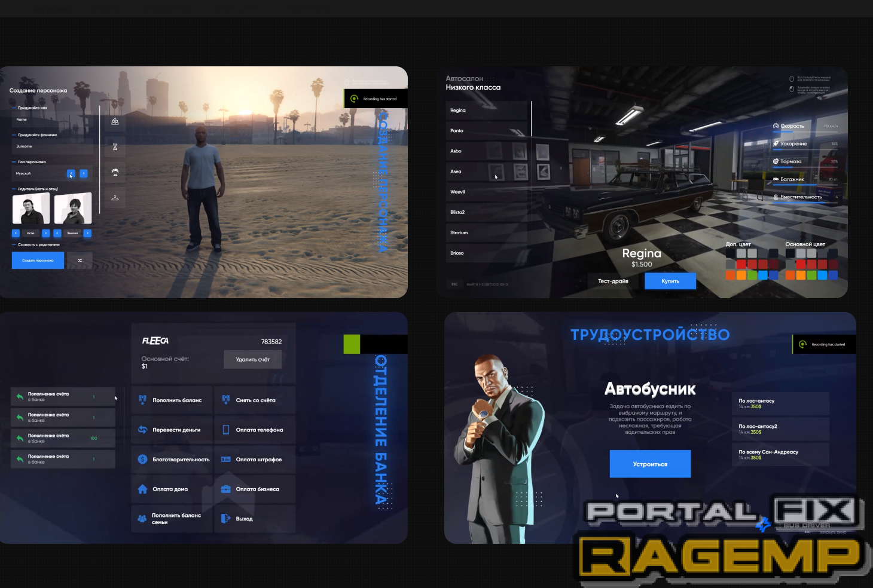Click the Создать персонажа button

(38, 261)
